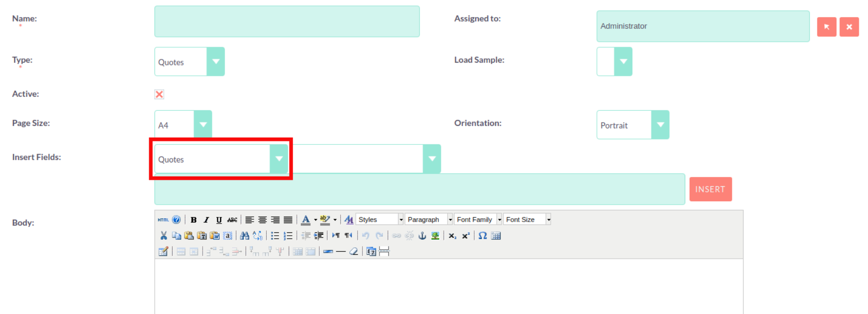Expand the Load Sample dropdown

(x=614, y=62)
